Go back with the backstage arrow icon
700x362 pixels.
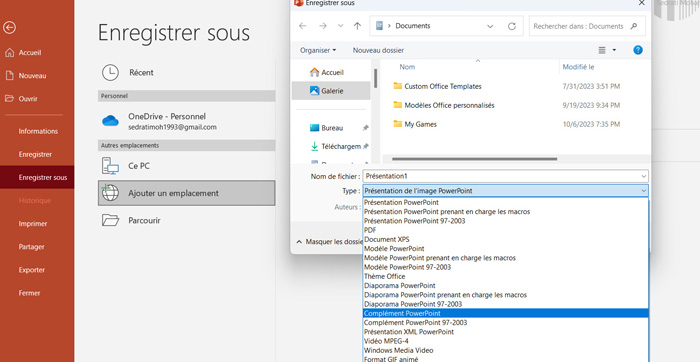pos(9,28)
